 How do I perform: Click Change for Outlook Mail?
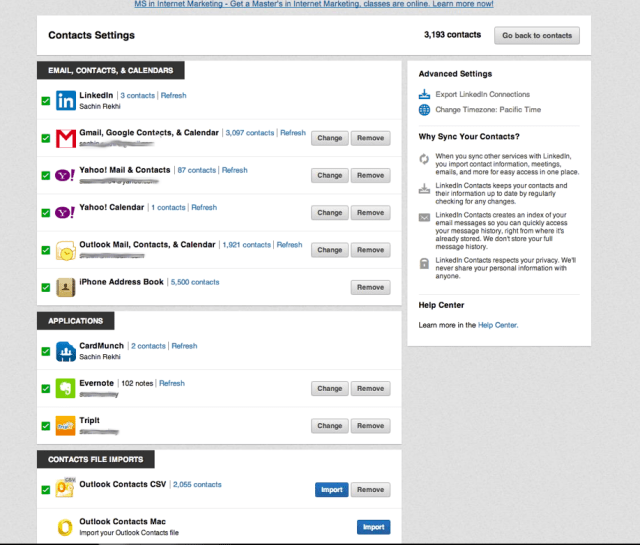(x=329, y=250)
